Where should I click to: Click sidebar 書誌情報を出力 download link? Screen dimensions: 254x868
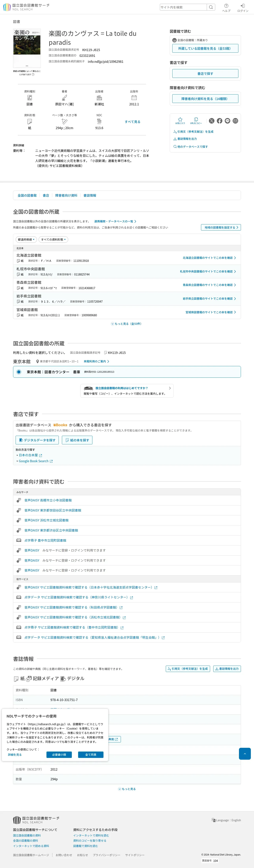tap(185, 138)
